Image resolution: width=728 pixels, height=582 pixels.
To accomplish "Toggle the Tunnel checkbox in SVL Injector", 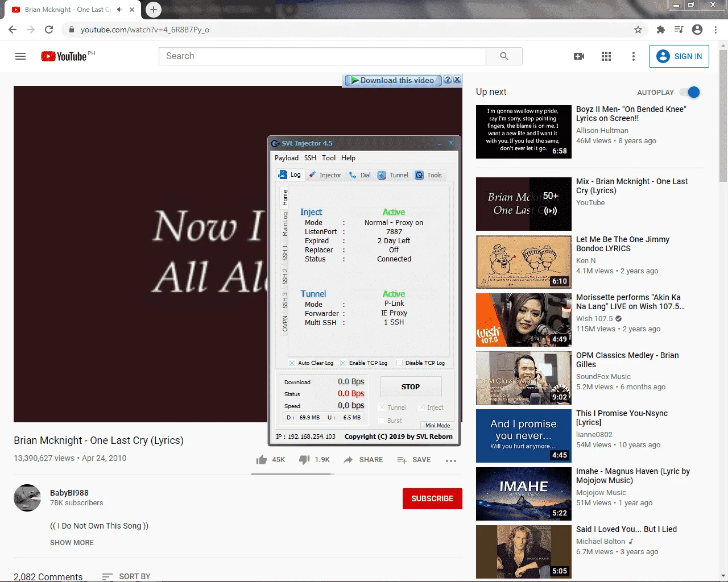I will 382,408.
